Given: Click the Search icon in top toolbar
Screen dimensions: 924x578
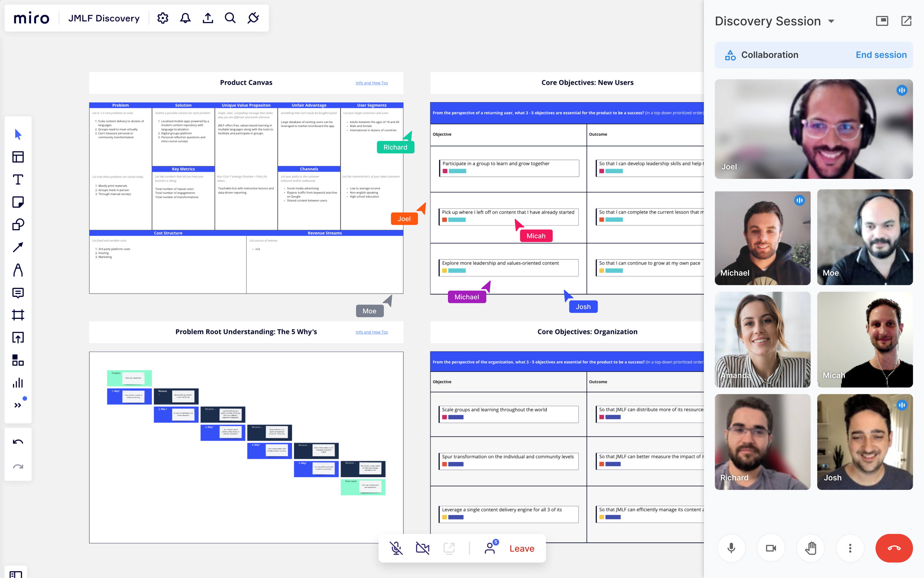Looking at the screenshot, I should coord(230,18).
